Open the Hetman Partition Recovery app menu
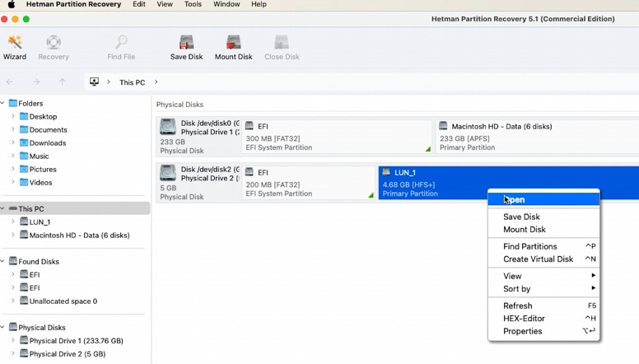This screenshot has width=639, height=364. tap(73, 4)
